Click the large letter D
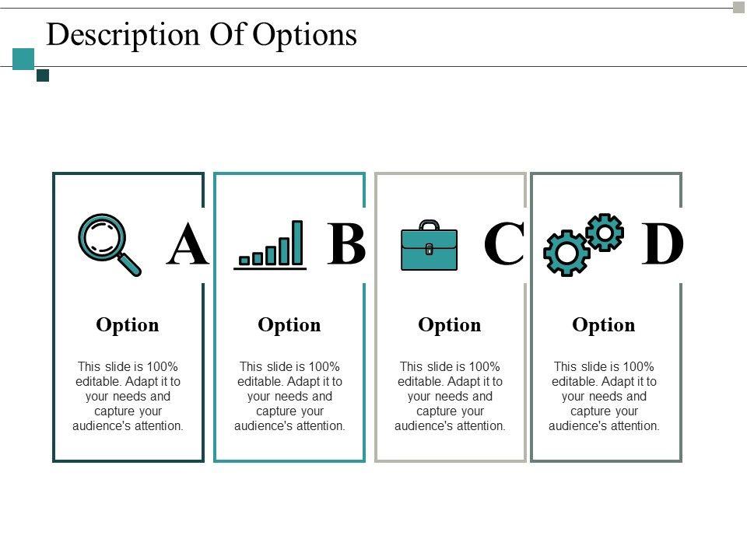The width and height of the screenshot is (747, 560). [x=662, y=246]
